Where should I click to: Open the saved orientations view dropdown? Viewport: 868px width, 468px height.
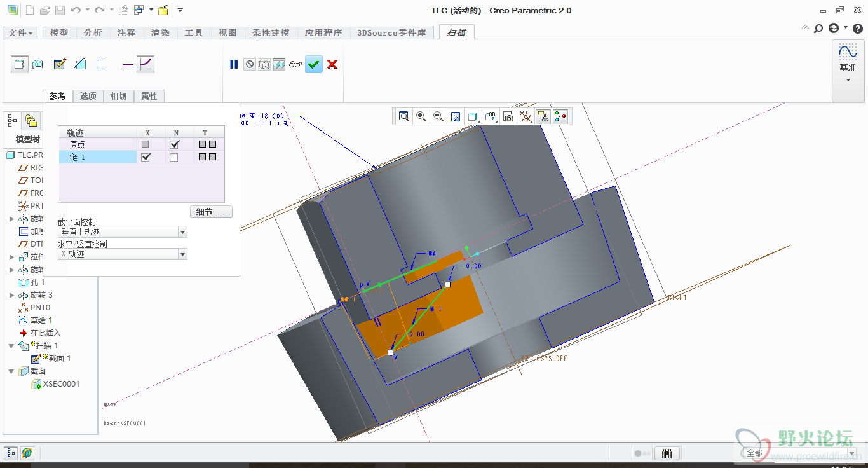(491, 116)
